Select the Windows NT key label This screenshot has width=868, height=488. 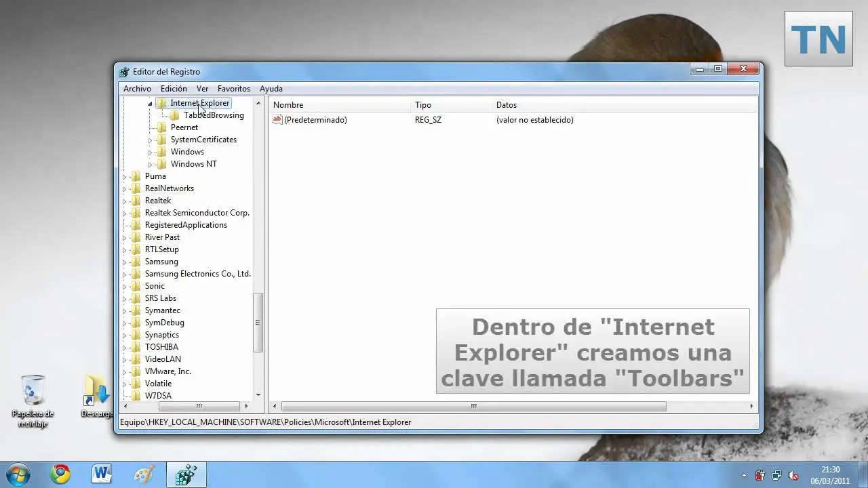pos(194,164)
